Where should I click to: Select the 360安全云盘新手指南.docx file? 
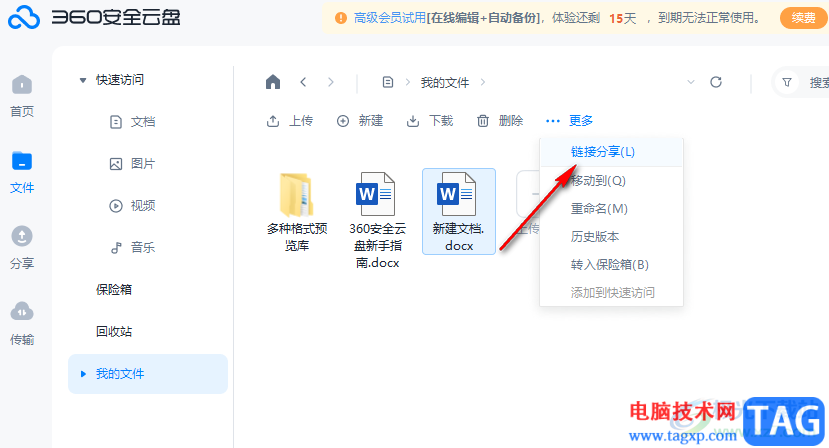point(377,220)
